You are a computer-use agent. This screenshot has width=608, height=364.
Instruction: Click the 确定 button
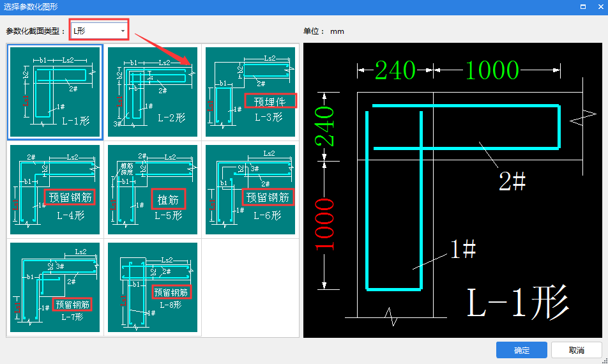(x=521, y=350)
